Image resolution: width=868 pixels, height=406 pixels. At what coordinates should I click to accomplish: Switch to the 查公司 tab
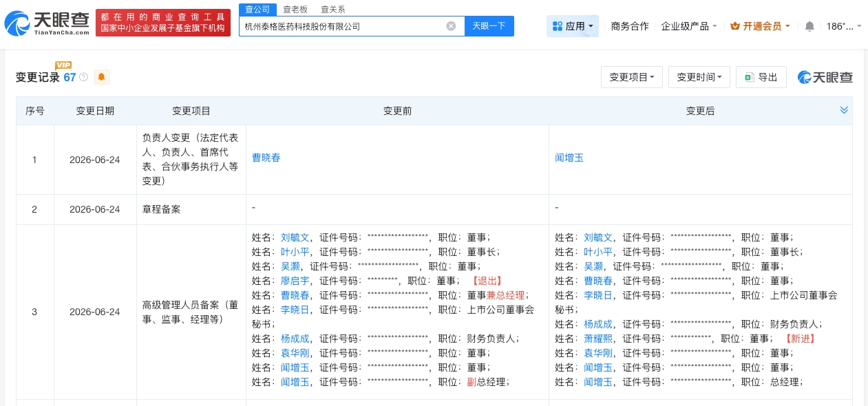pos(257,9)
